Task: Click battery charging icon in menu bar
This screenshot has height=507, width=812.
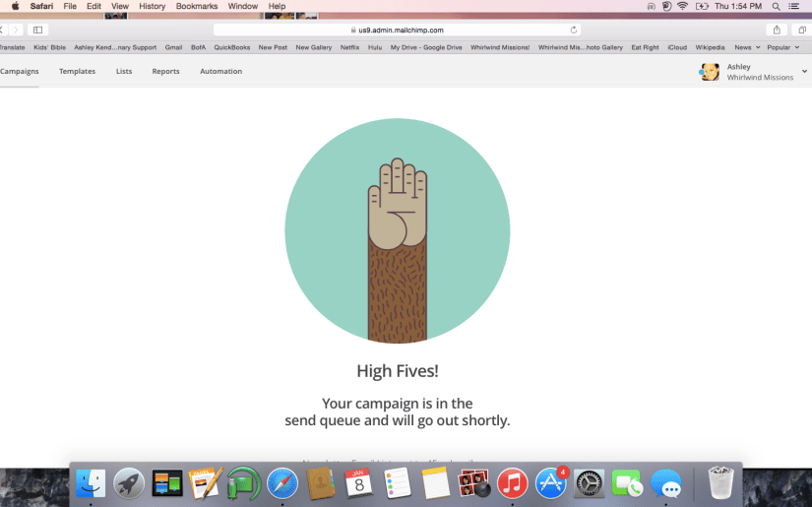Action: (702, 6)
